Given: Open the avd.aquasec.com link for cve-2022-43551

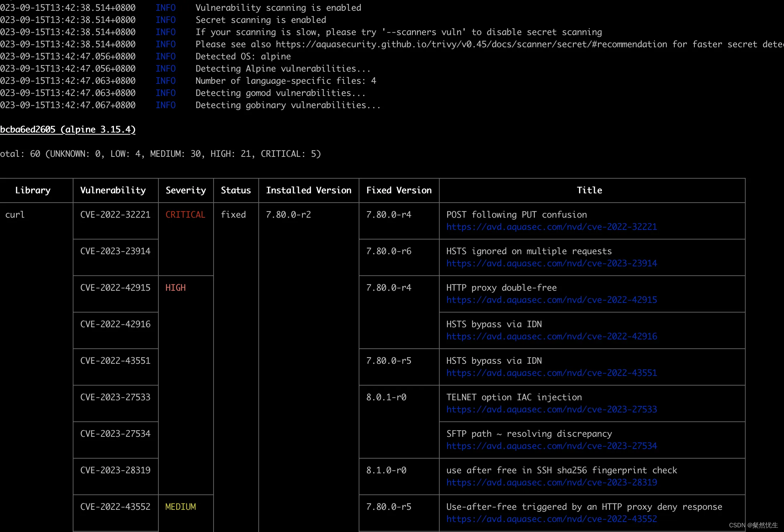Looking at the screenshot, I should click(x=551, y=373).
